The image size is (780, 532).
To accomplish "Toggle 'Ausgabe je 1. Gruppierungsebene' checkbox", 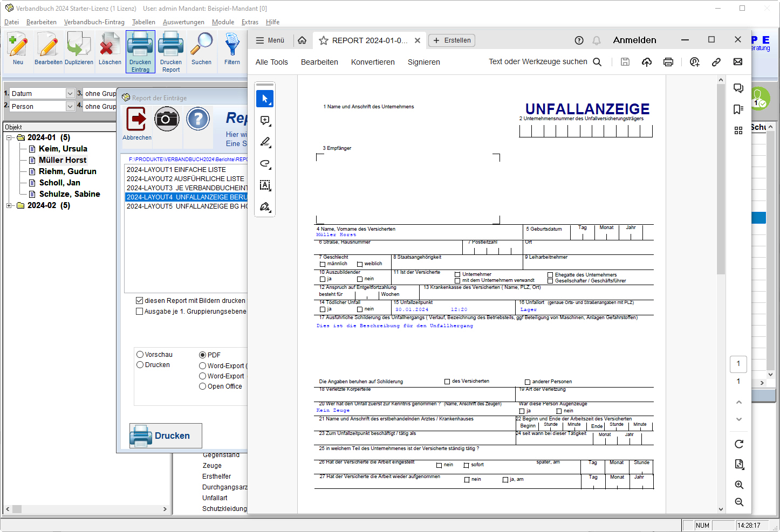I will pyautogui.click(x=140, y=312).
